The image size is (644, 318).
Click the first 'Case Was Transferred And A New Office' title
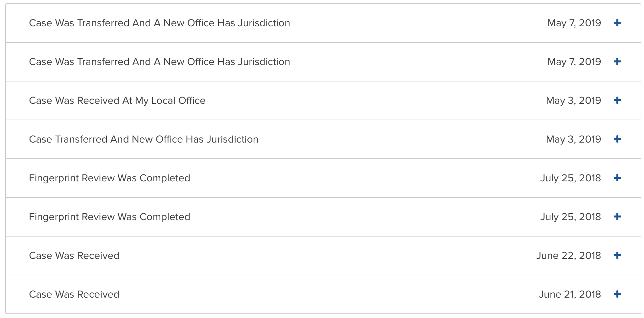pyautogui.click(x=159, y=23)
